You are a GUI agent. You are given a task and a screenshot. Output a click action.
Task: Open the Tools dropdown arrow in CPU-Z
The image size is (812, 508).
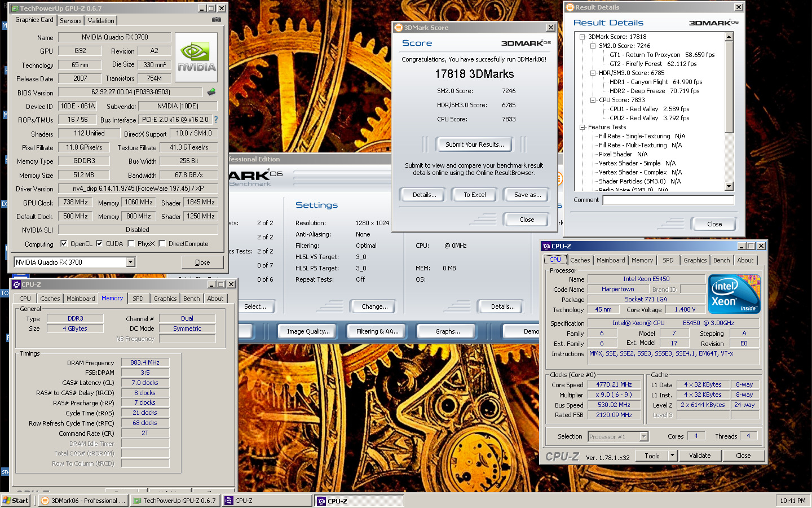[672, 456]
